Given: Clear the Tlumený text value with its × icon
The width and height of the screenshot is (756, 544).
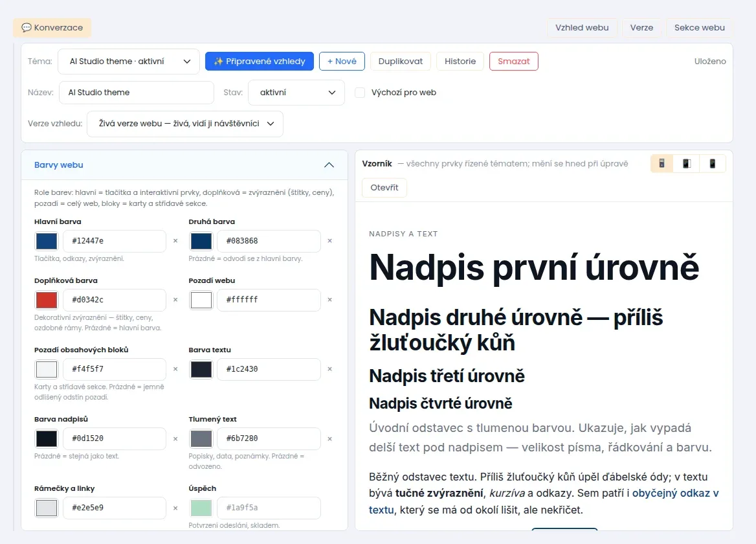Looking at the screenshot, I should click(330, 439).
